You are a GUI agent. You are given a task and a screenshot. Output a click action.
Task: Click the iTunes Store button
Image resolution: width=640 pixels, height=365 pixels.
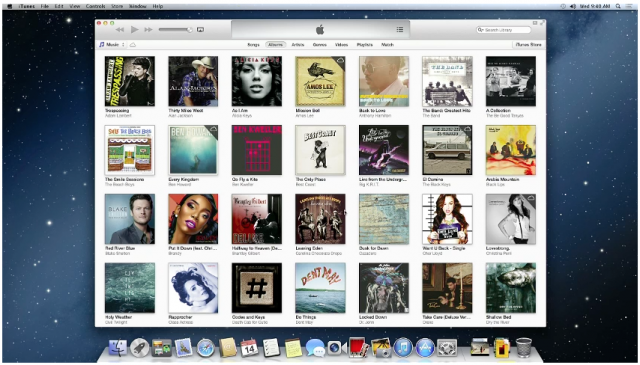528,45
